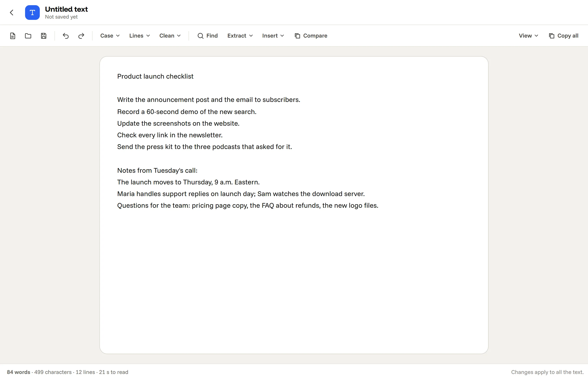Click the '21 s to read' status entry
Image resolution: width=588 pixels, height=380 pixels.
point(113,372)
